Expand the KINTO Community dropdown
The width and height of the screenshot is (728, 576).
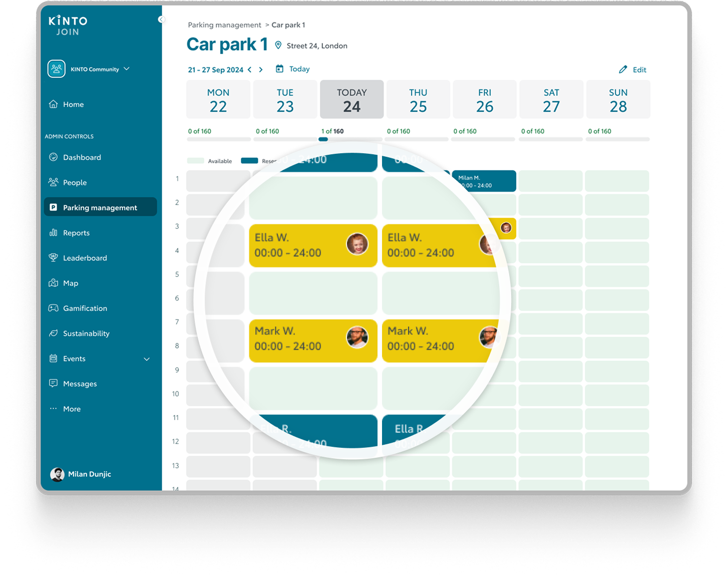[x=127, y=69]
